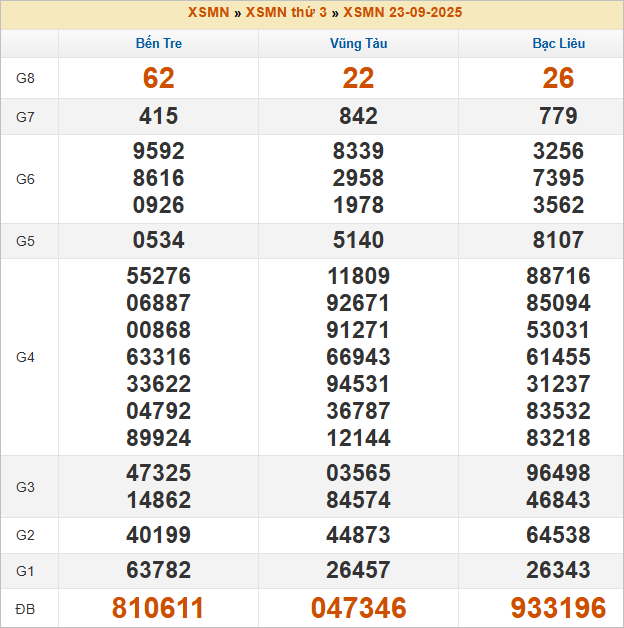
Task: Select the ĐB row label
Action: (26, 608)
